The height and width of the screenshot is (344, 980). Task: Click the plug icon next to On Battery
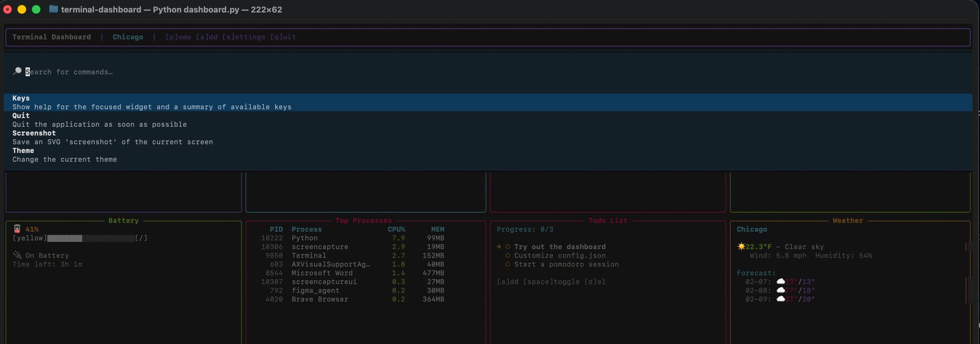17,255
